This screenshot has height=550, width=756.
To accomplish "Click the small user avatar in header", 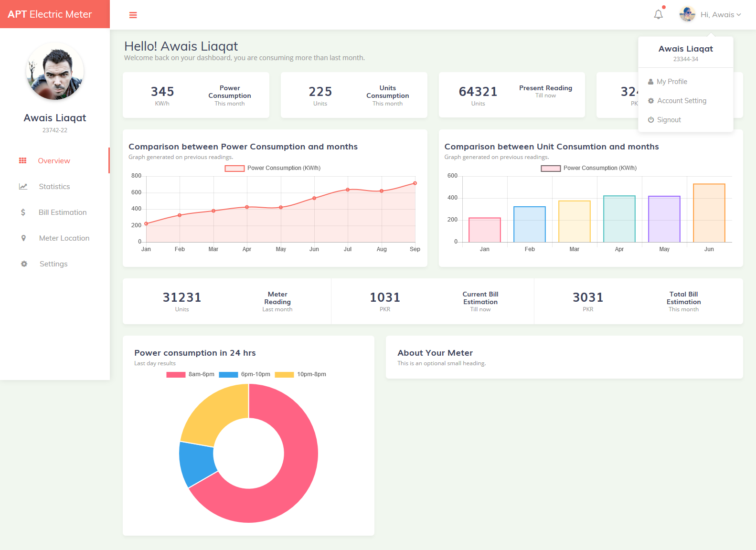I will pos(687,14).
